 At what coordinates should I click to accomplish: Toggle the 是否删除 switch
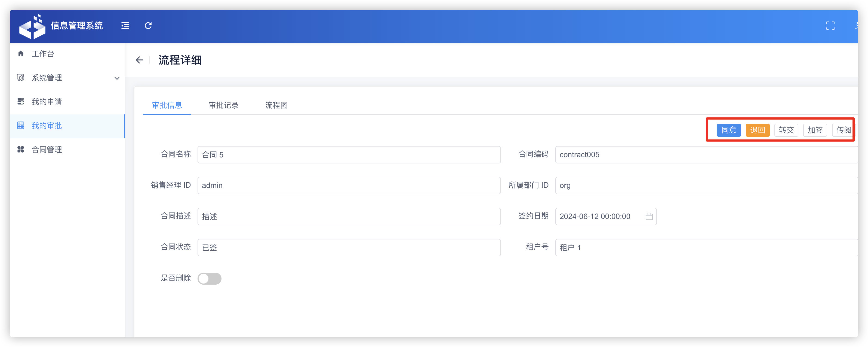[x=209, y=279]
